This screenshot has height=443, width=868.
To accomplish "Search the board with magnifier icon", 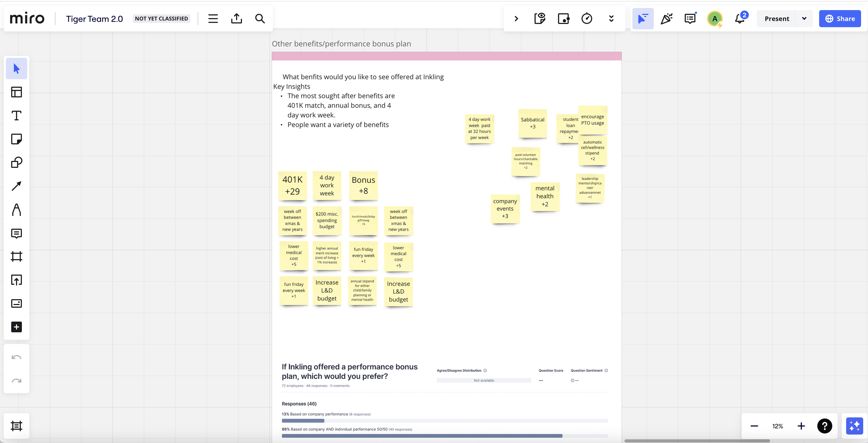I will coord(260,18).
